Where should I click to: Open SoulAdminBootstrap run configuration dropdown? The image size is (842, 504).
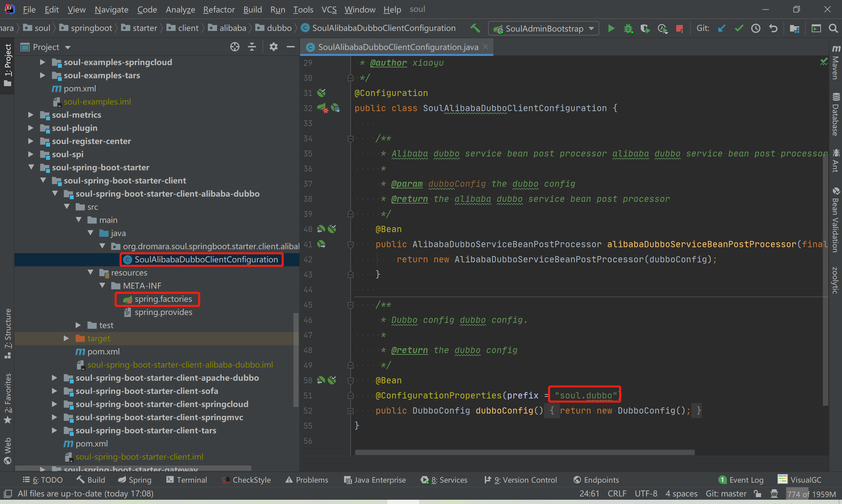coord(543,29)
